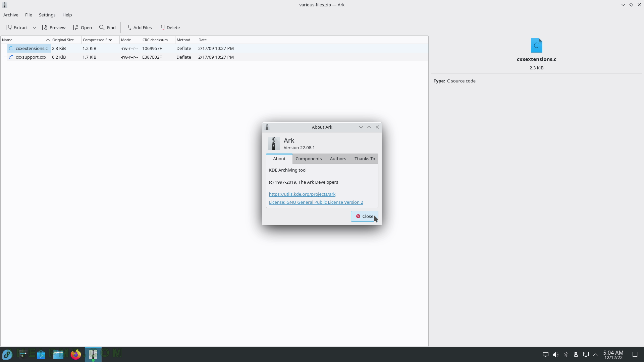644x362 pixels.
Task: Switch to the Authors tab
Action: [338, 159]
